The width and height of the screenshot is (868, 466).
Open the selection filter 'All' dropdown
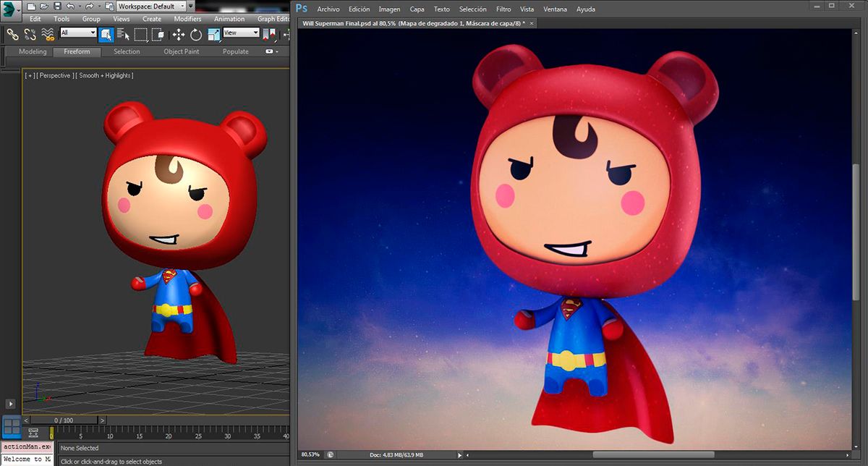(x=78, y=33)
